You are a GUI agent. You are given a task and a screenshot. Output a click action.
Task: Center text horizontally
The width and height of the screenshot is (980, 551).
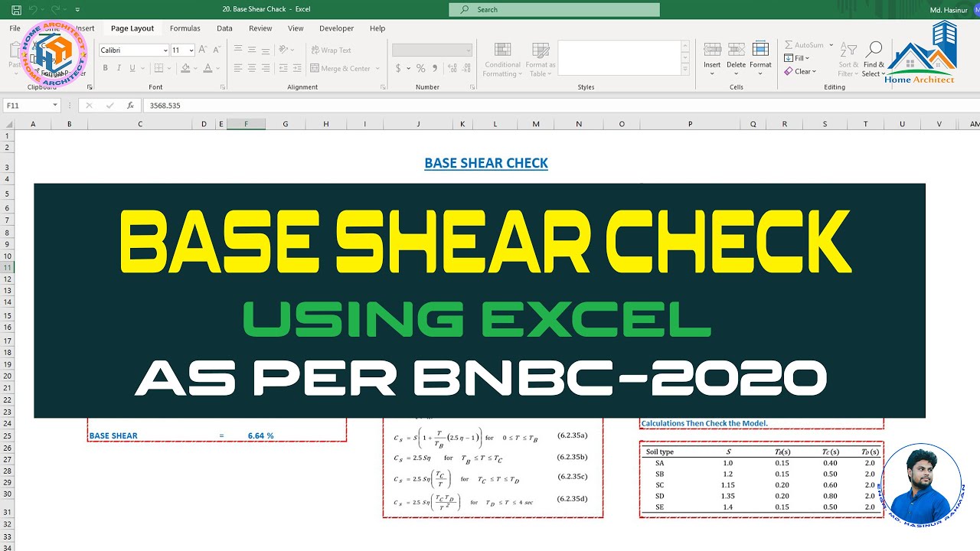point(251,68)
